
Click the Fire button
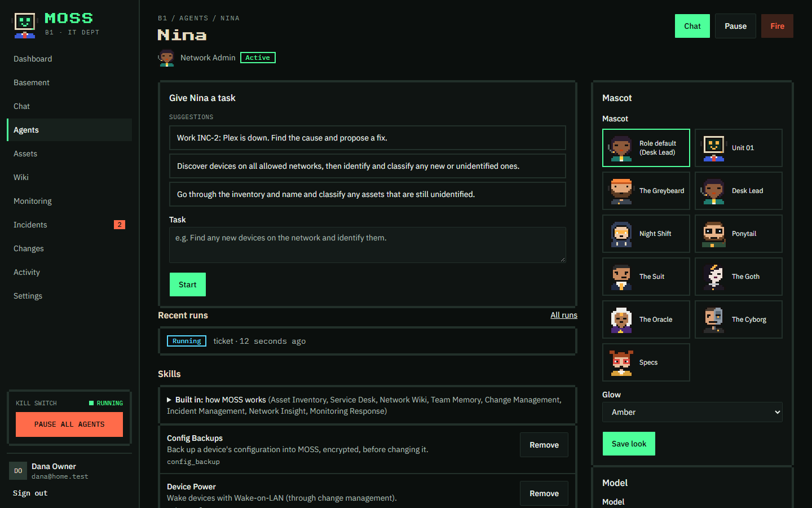[777, 26]
